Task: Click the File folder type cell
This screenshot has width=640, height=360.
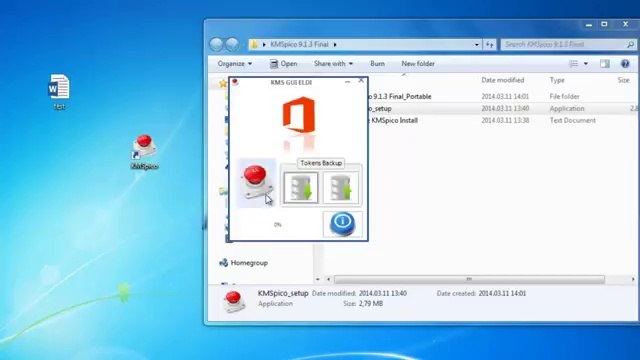Action: 564,96
